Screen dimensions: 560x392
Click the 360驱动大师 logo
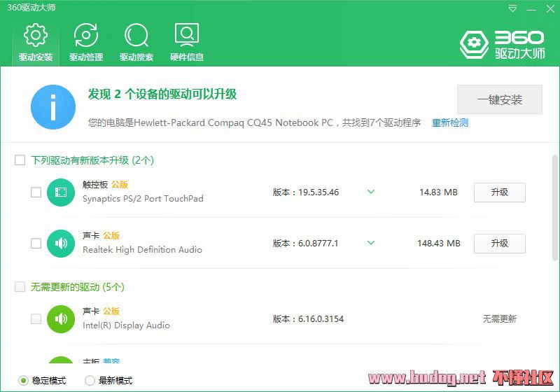click(502, 45)
